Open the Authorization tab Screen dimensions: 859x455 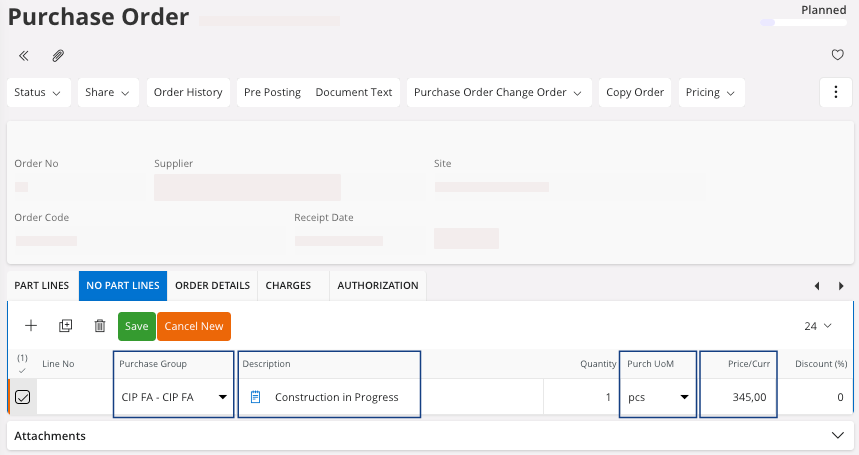(377, 286)
